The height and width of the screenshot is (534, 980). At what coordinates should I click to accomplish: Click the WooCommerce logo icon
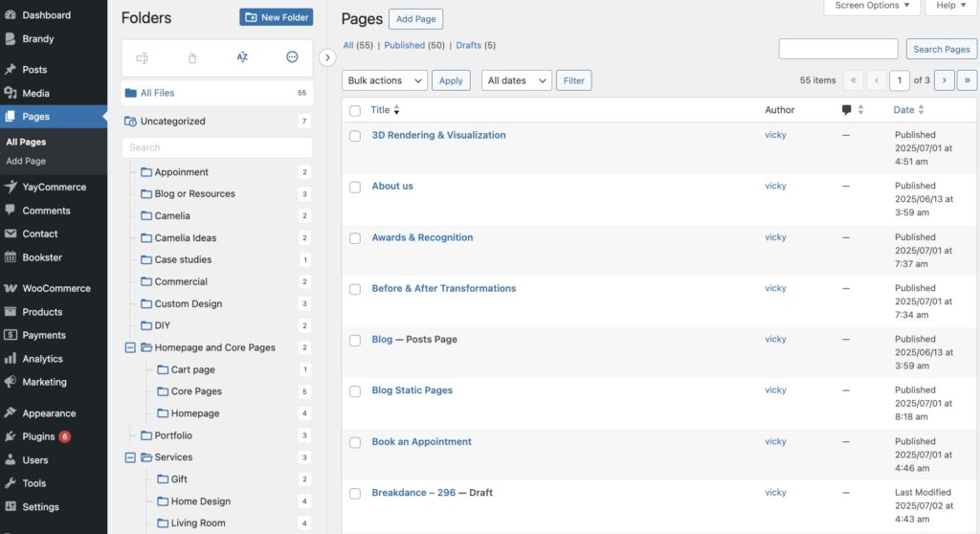[x=10, y=288]
